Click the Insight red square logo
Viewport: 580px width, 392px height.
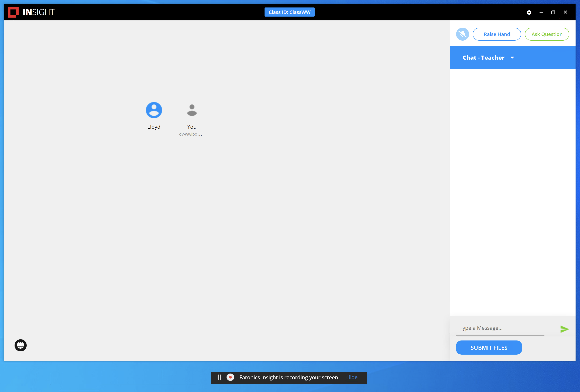coord(13,12)
